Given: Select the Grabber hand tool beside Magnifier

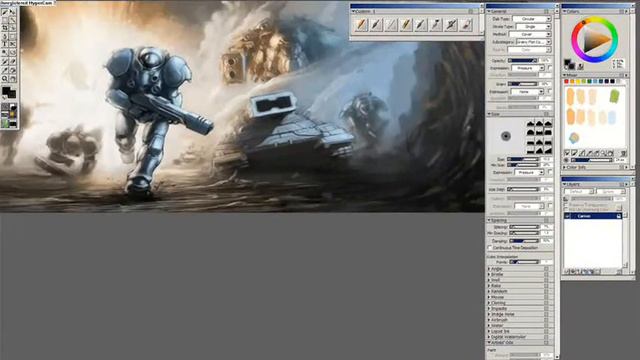Looking at the screenshot, I should point(13,78).
